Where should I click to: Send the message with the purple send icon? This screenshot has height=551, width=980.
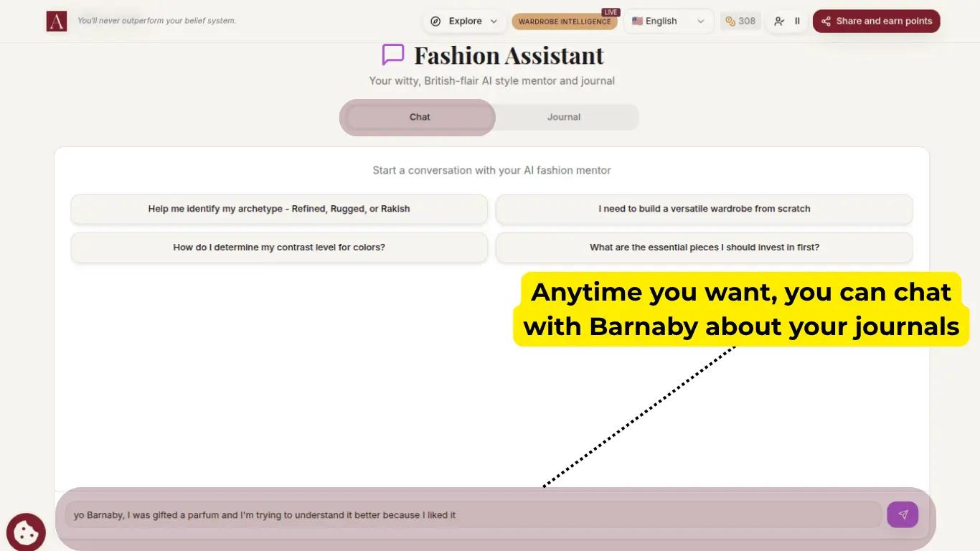tap(903, 514)
